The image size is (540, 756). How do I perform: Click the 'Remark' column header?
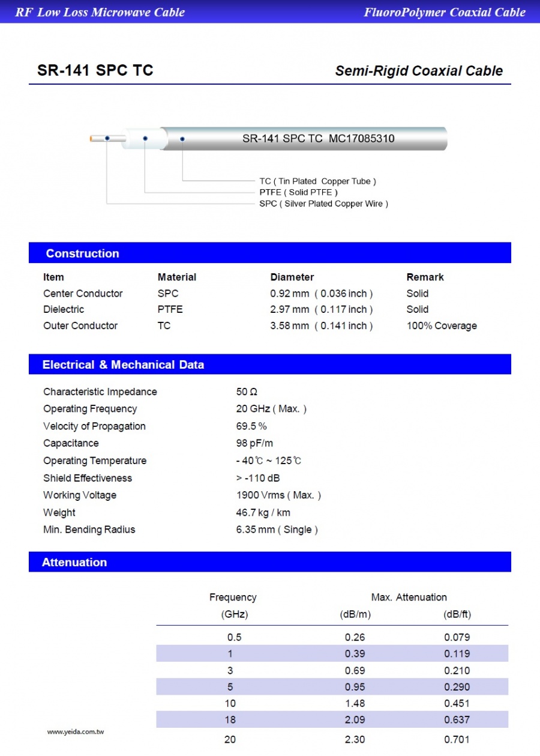click(x=425, y=277)
